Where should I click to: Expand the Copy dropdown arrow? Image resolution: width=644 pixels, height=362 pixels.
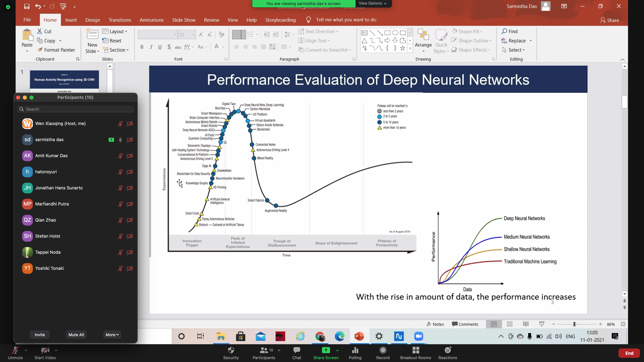coord(60,40)
